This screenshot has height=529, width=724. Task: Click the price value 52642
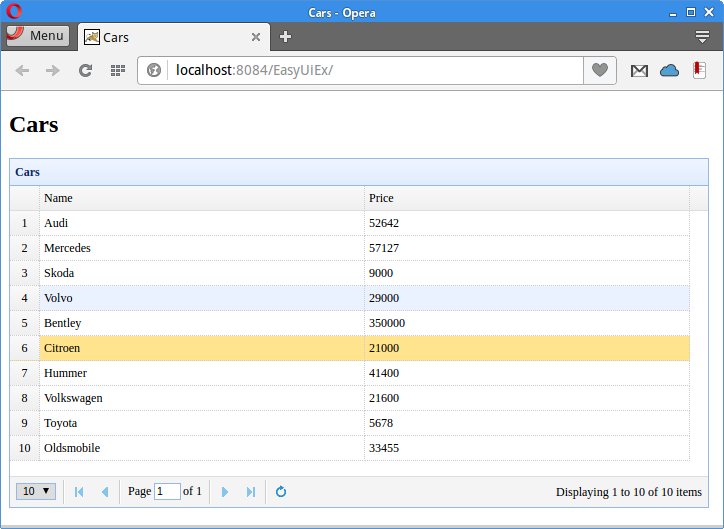384,223
